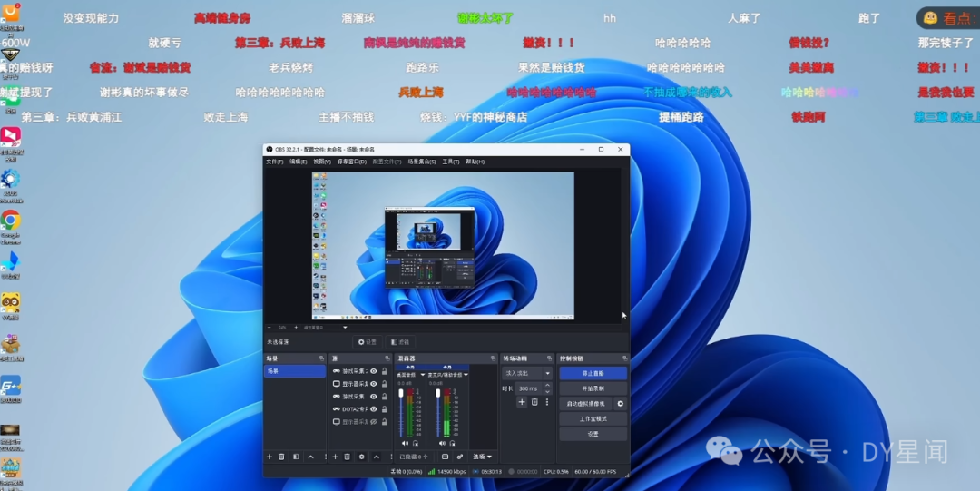The width and height of the screenshot is (980, 491).
Task: Click the 滤镜 button on the source toolbar
Action: click(400, 342)
